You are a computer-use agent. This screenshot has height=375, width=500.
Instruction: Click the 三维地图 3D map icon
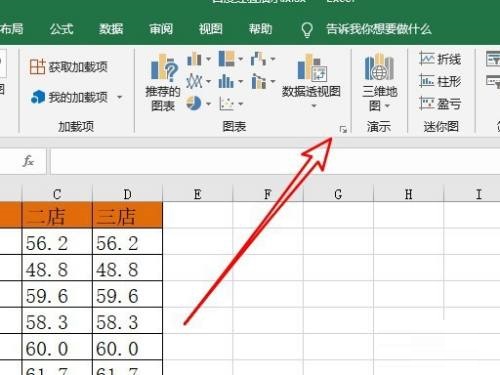pos(379,67)
